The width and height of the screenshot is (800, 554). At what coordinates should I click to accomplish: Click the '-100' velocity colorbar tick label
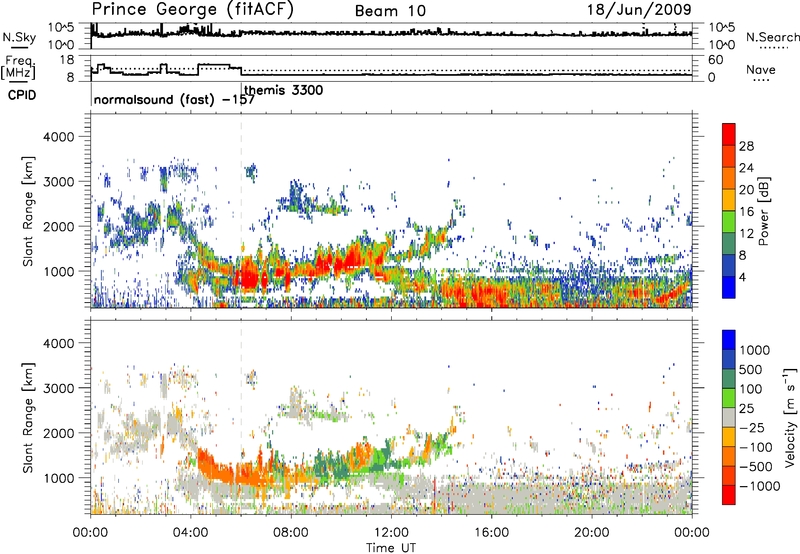click(x=756, y=447)
